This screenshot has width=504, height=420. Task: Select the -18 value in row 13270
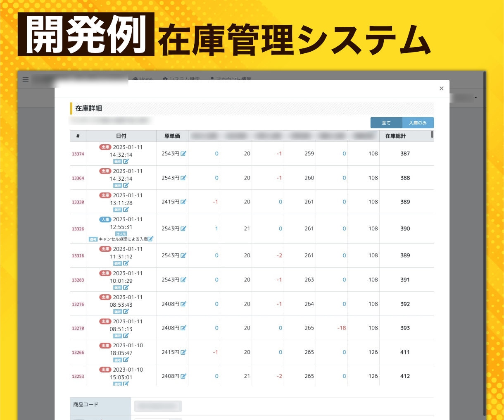(x=342, y=328)
